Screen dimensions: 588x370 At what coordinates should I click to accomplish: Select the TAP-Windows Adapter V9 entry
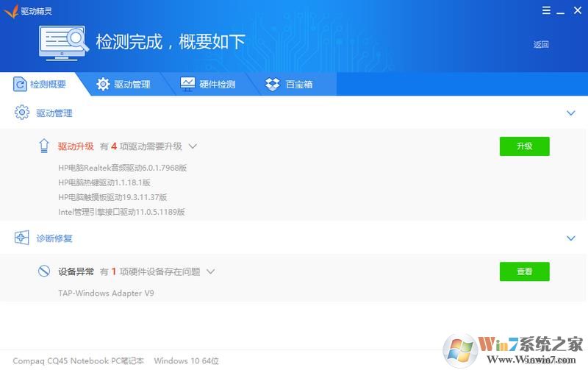[106, 293]
